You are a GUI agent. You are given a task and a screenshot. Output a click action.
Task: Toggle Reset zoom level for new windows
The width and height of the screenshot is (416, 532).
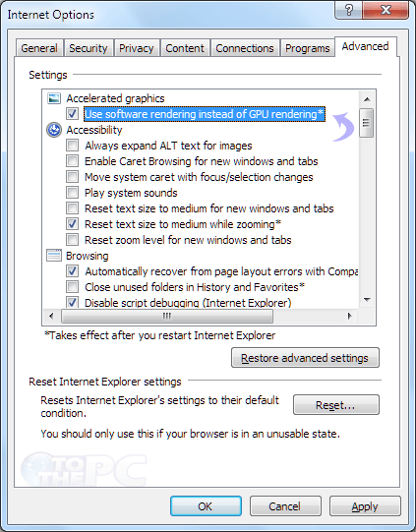(72, 240)
